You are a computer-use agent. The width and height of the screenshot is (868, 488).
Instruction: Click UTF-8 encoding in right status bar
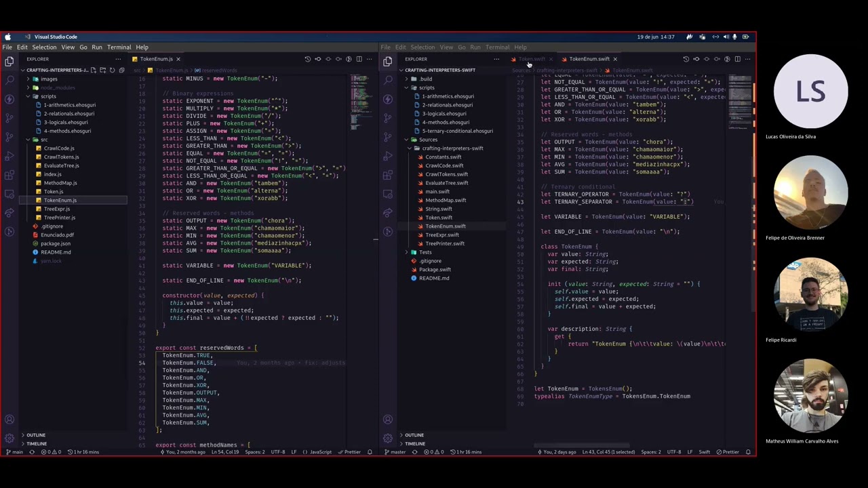point(673,452)
